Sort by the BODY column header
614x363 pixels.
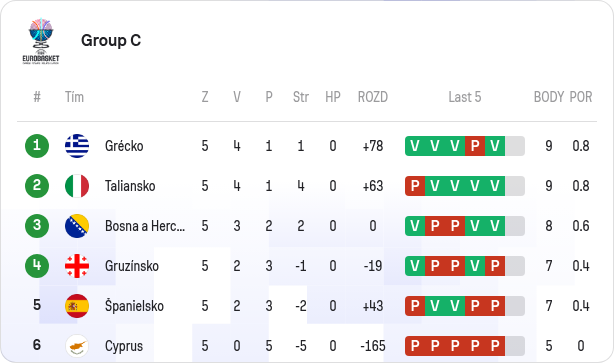(x=549, y=97)
